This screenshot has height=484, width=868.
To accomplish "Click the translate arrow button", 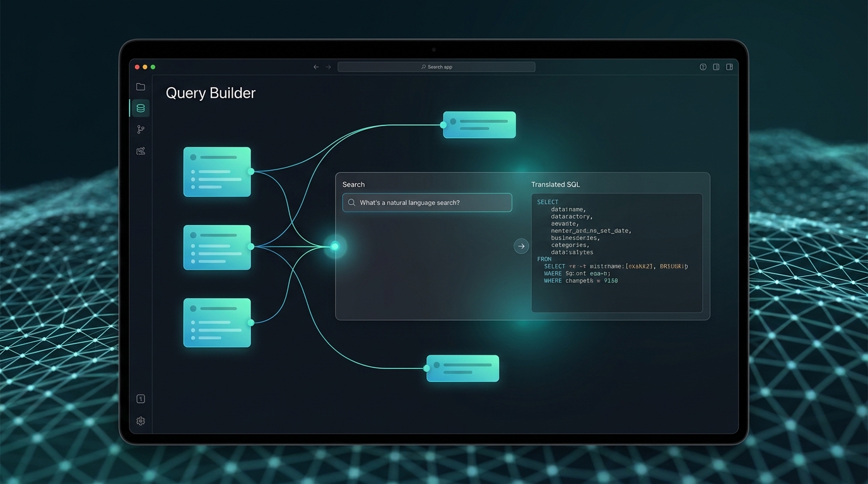I will click(521, 246).
